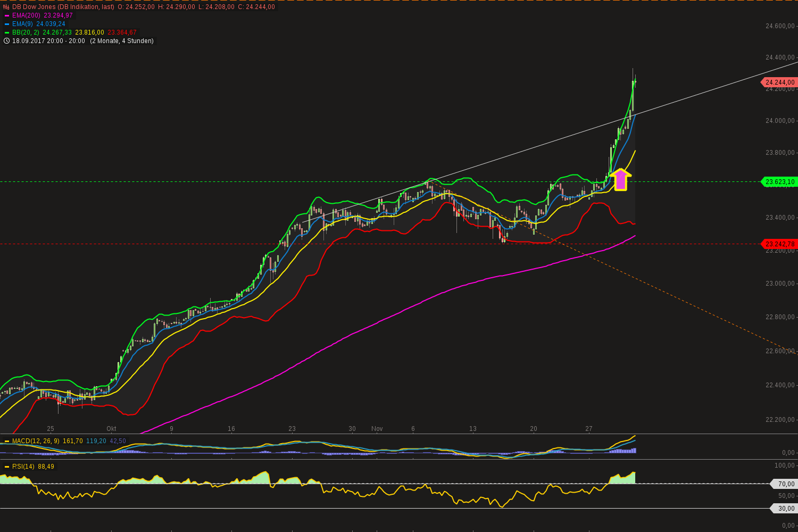798x532 pixels.
Task: Click the "23" date axis label
Action: point(292,429)
